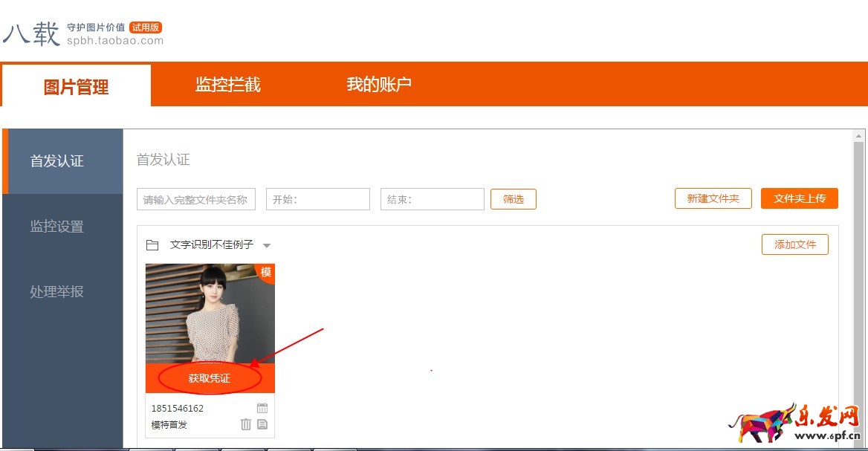This screenshot has height=451, width=868.
Task: Click the 八载 spbh.taobao.com logo
Action: (x=82, y=31)
